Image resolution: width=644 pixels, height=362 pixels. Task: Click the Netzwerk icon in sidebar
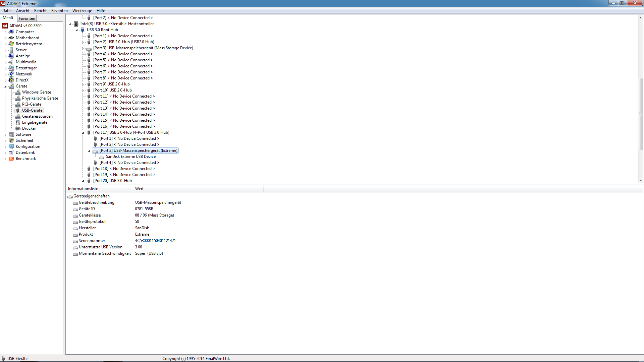(11, 74)
